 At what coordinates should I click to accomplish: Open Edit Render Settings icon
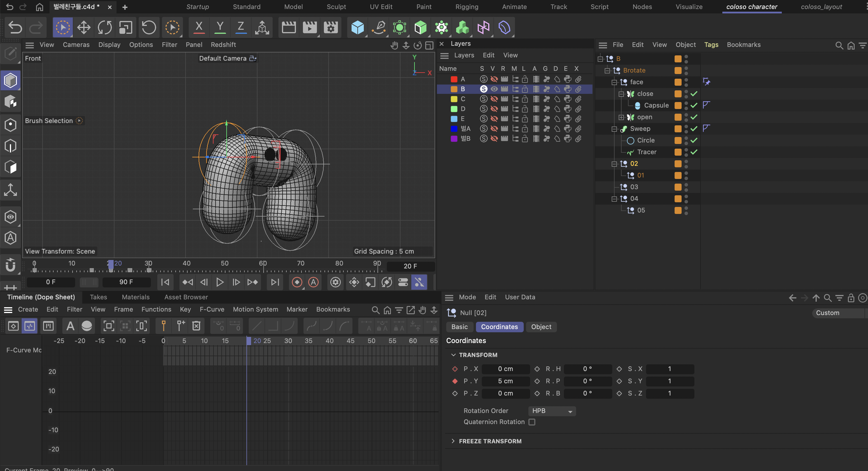point(331,27)
